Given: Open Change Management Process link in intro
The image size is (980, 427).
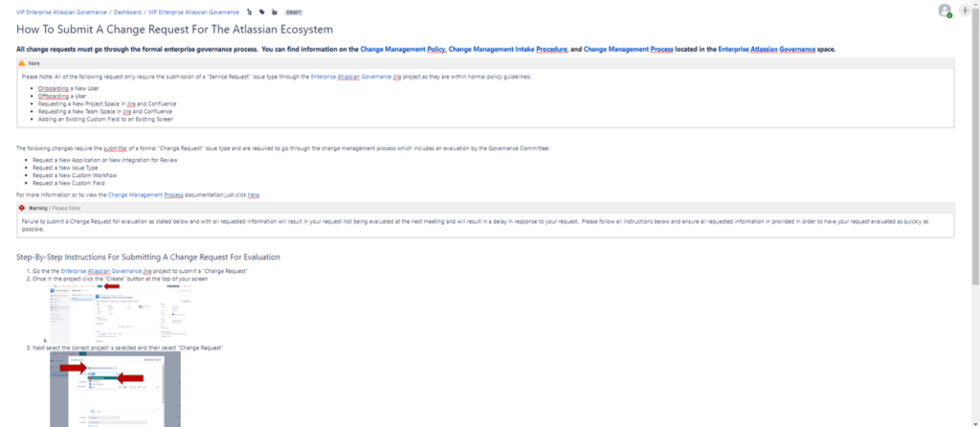Looking at the screenshot, I should pos(622,48).
